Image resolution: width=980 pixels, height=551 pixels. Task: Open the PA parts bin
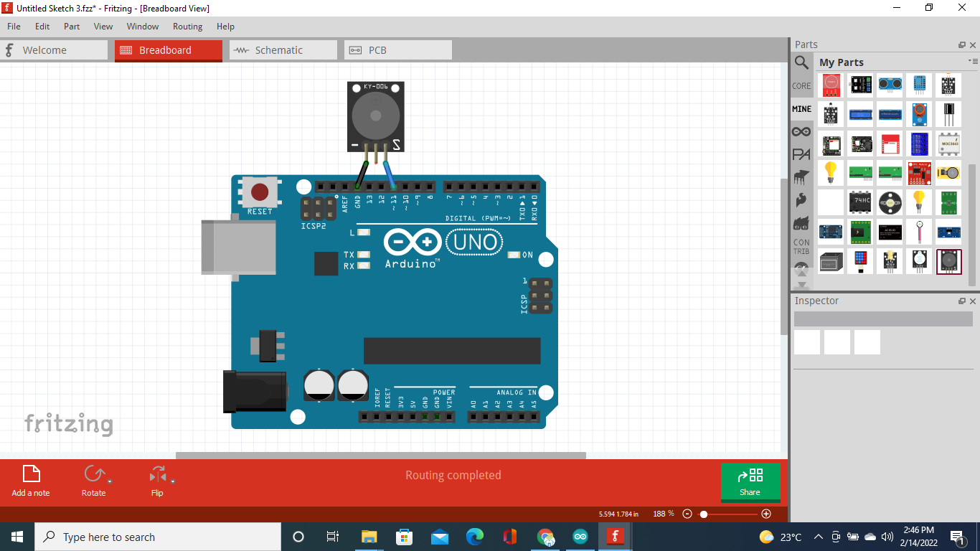[801, 154]
